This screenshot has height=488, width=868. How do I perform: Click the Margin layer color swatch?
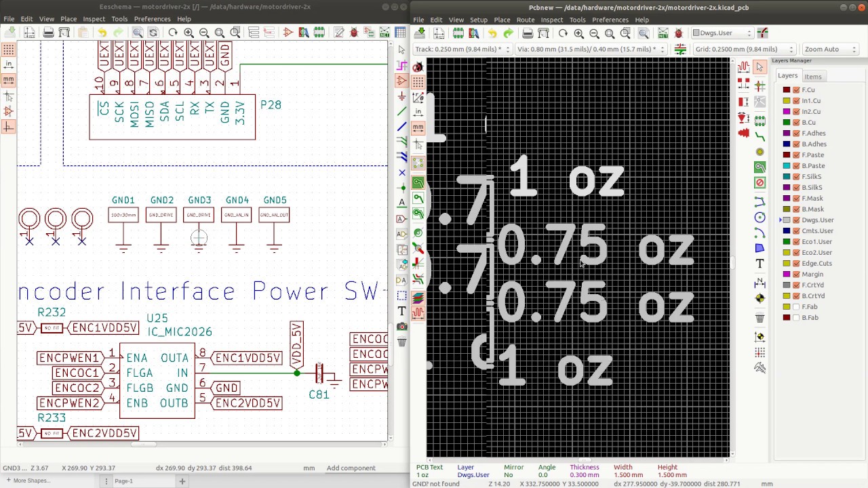pyautogui.click(x=787, y=274)
